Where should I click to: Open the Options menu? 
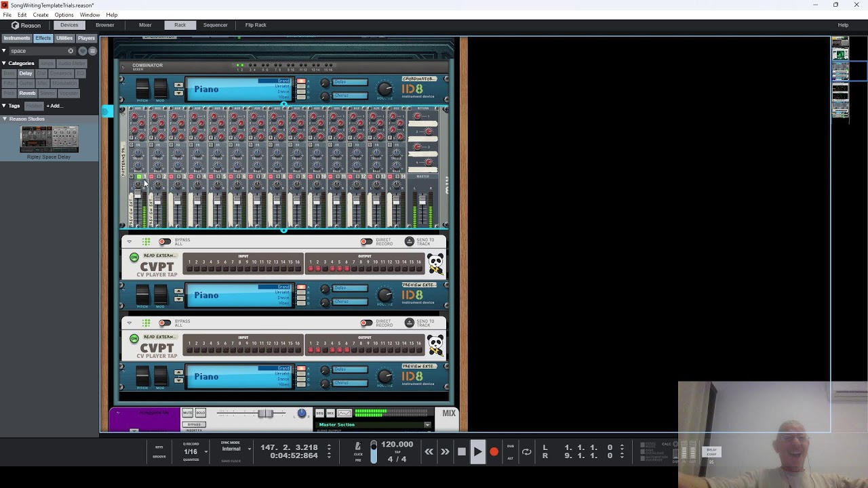pos(64,15)
